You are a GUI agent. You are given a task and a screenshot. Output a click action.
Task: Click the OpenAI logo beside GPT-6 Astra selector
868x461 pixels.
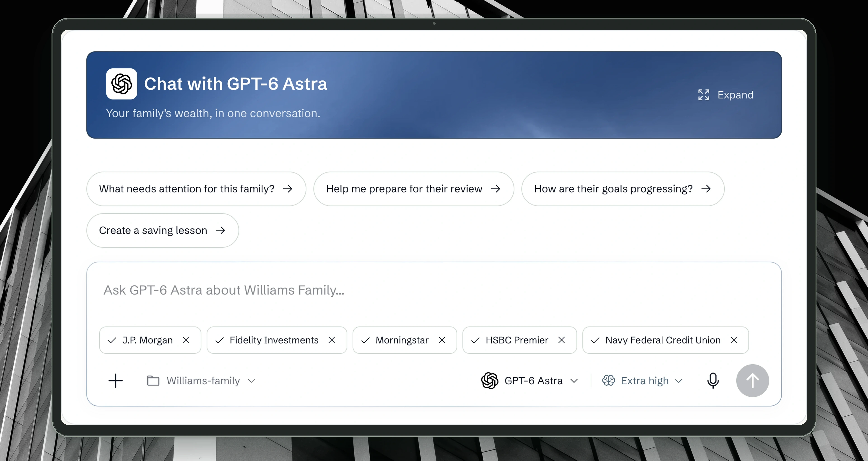[490, 381]
